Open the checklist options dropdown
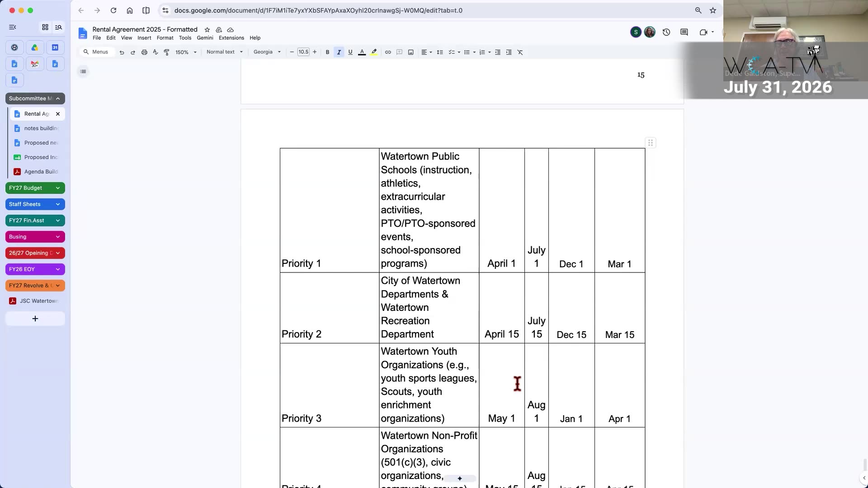This screenshot has height=488, width=868. pos(454,52)
